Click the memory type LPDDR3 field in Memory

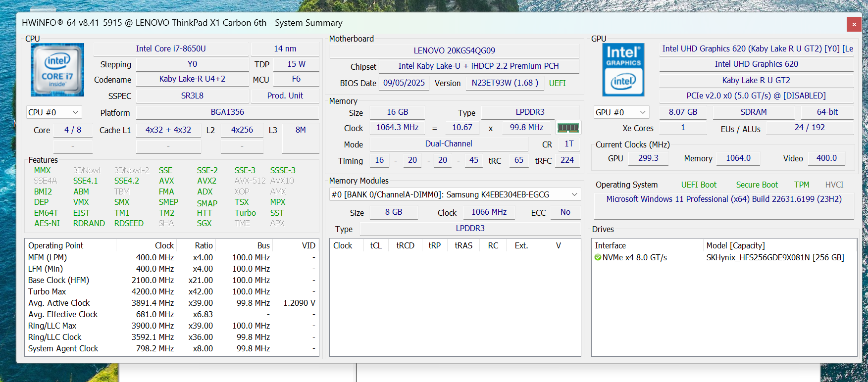pyautogui.click(x=530, y=112)
